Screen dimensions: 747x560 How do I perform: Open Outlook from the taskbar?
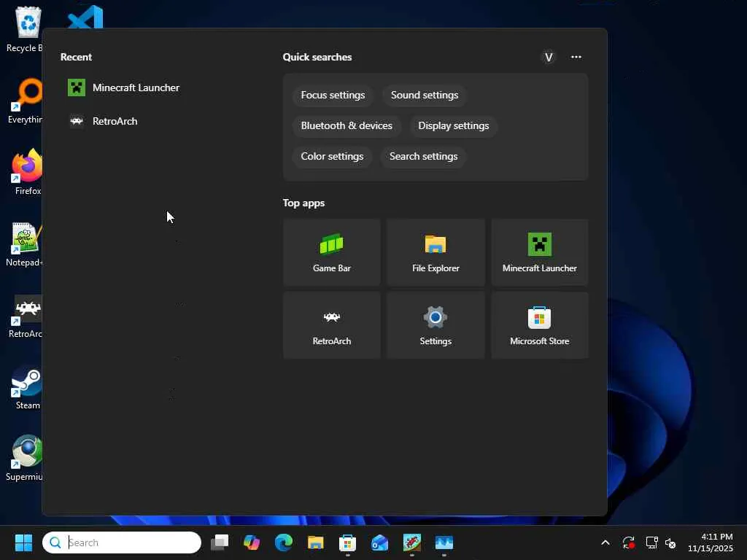379,542
